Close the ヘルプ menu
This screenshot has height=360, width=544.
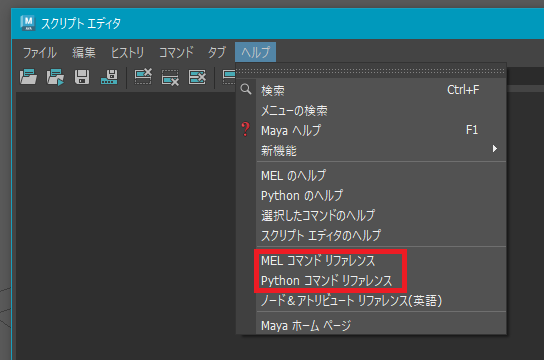coord(256,52)
